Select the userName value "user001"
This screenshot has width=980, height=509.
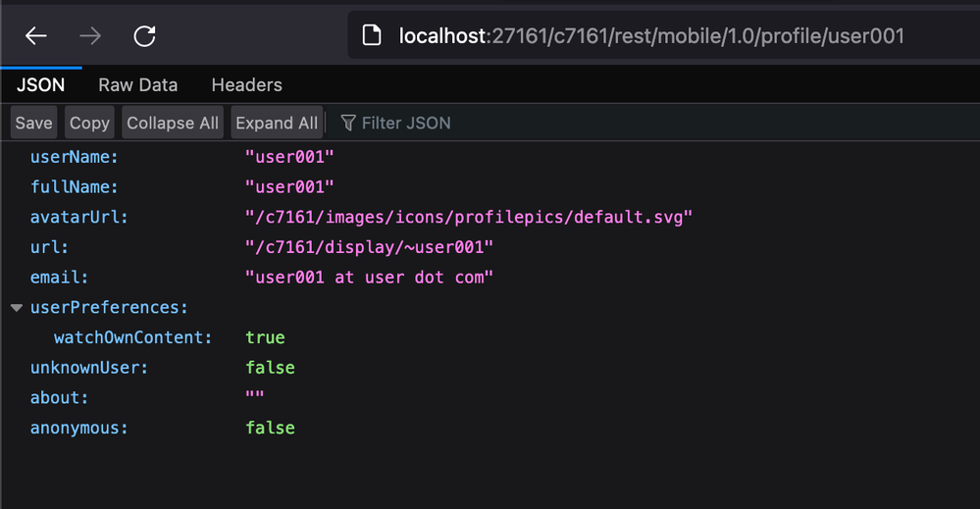(289, 157)
